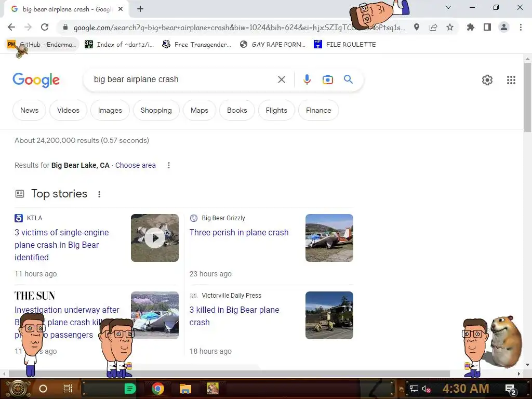Switch to the Books filter
532x399 pixels.
[237, 110]
